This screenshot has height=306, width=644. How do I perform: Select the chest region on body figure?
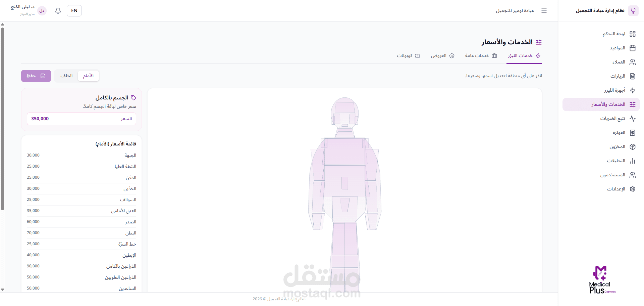click(x=345, y=151)
